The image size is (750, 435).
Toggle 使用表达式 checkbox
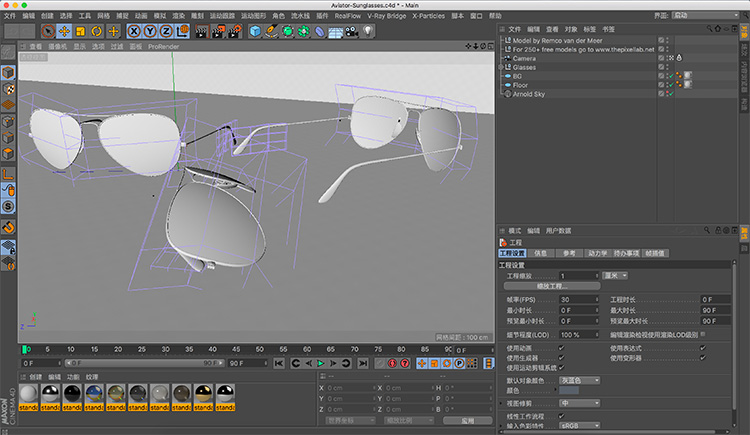coord(703,348)
